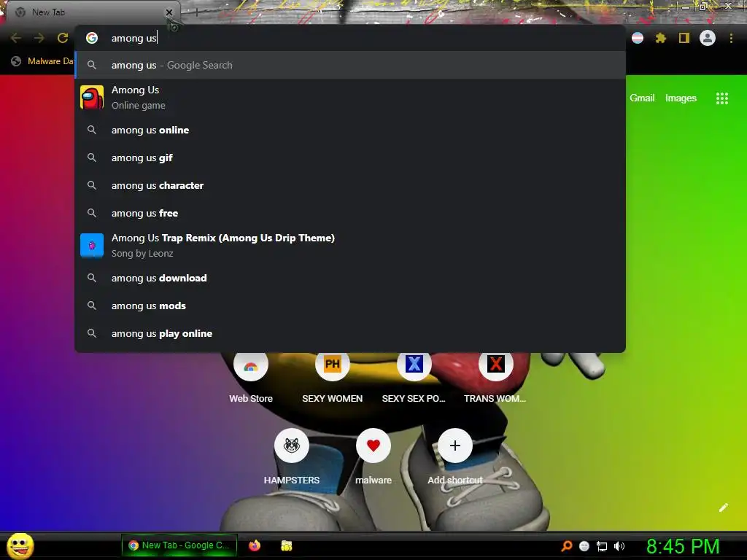Screen dimensions: 747x560
Task: Click the Images link
Action: (x=681, y=98)
